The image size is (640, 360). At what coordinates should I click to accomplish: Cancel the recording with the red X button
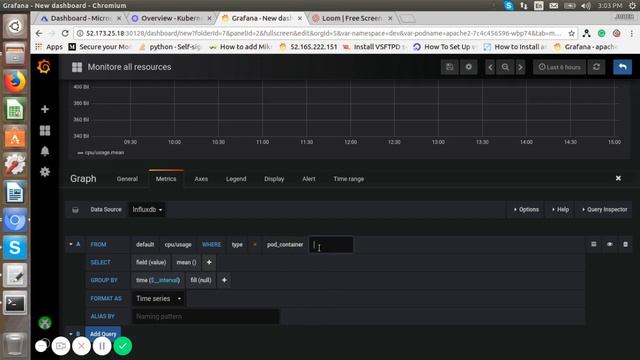click(81, 346)
